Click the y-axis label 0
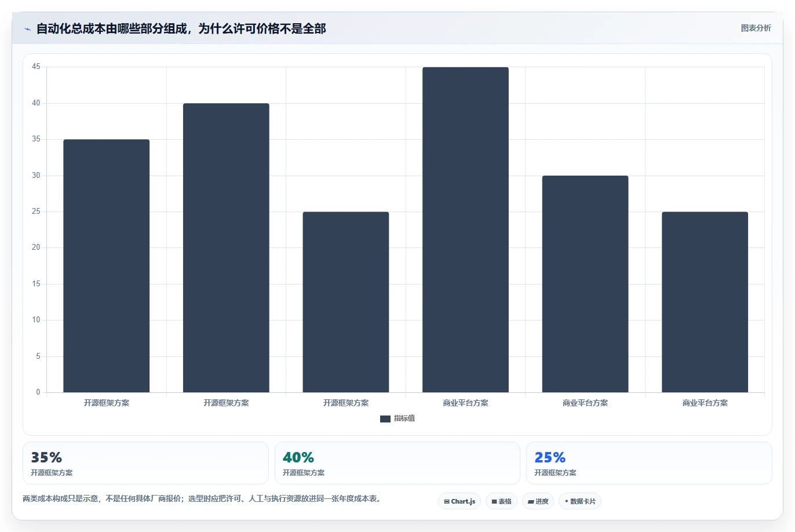795x532 pixels. [38, 392]
